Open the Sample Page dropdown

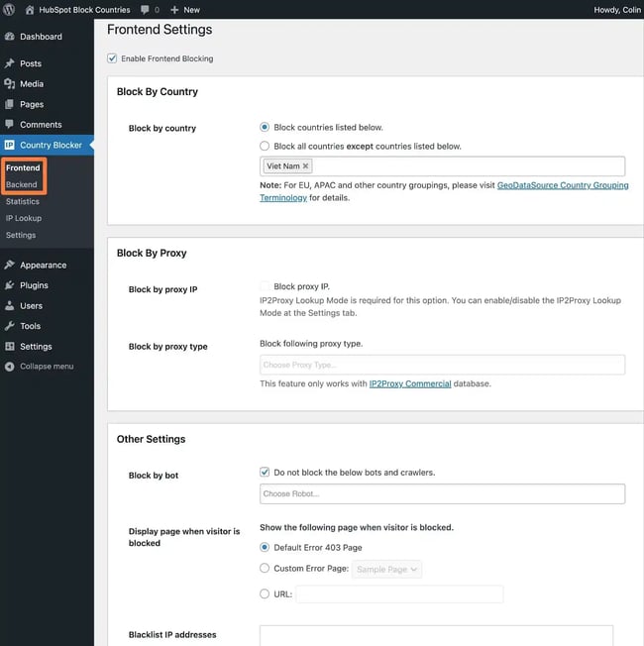click(386, 570)
